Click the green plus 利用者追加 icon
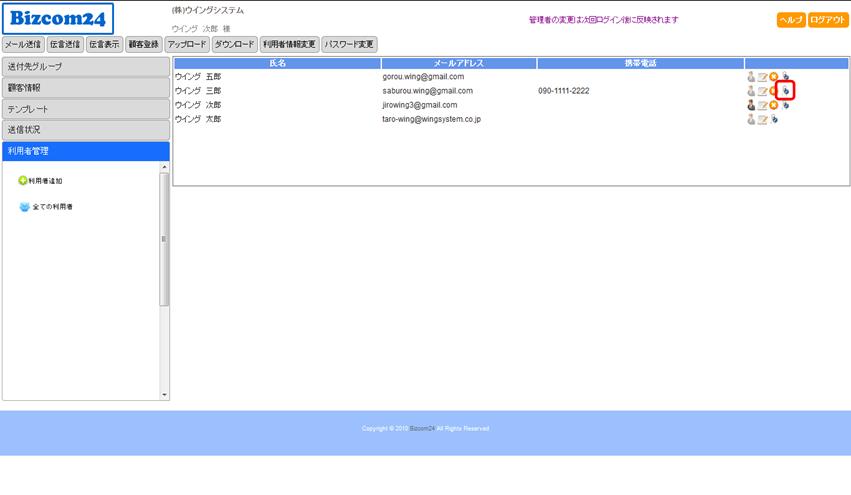This screenshot has width=851, height=495. (x=23, y=181)
